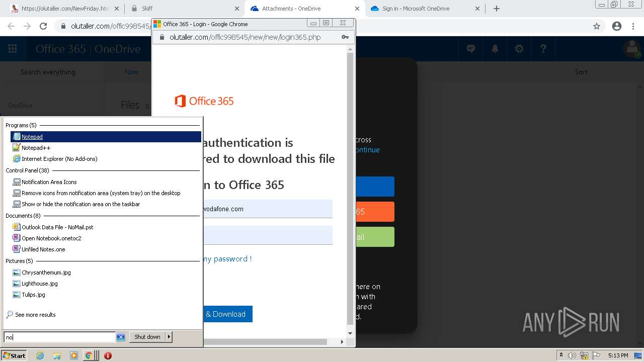Click the system clock showing 5:13 PM
Viewport: 644px width, 362px height.
click(x=618, y=355)
